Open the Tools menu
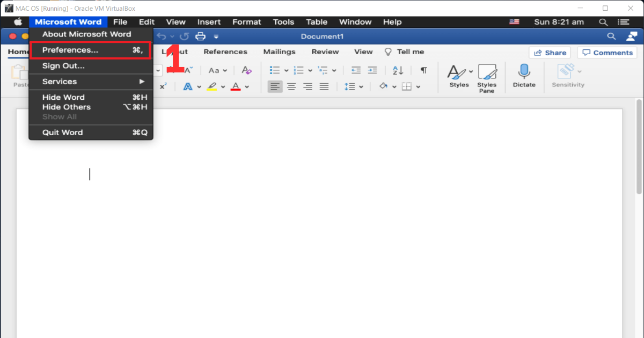Viewport: 644px width, 338px height. [x=283, y=22]
